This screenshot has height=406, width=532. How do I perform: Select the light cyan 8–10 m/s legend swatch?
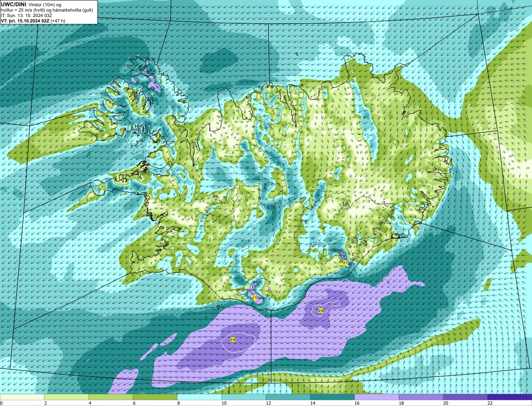[199, 397]
